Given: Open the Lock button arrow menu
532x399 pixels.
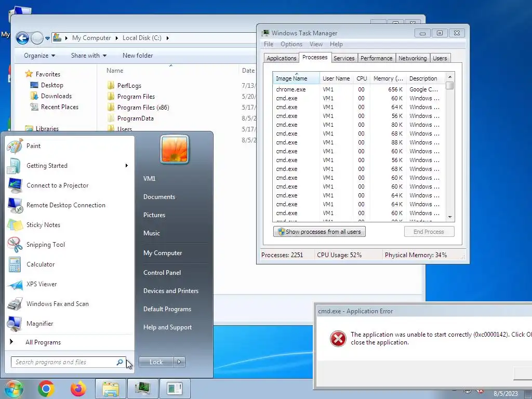Looking at the screenshot, I should 179,362.
